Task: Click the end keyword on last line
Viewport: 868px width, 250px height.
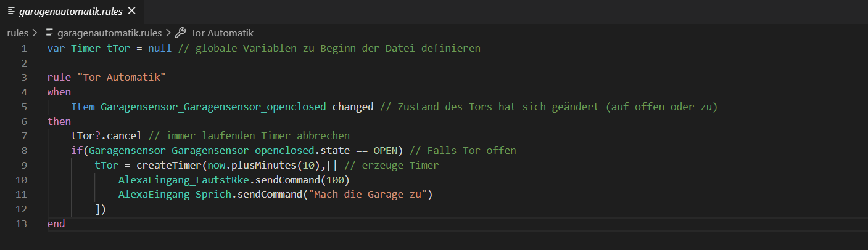Action: pos(56,224)
